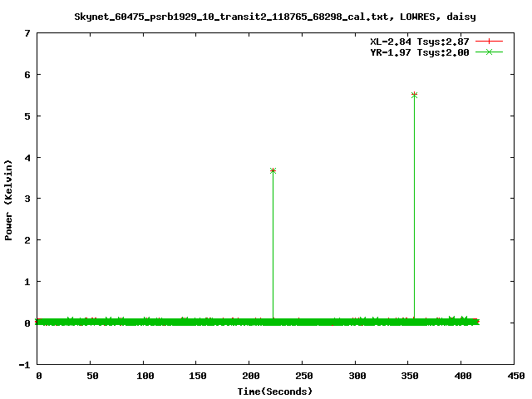The width and height of the screenshot is (532, 399).
Task: Click the x-axis tick label 400
Action: pyautogui.click(x=463, y=376)
